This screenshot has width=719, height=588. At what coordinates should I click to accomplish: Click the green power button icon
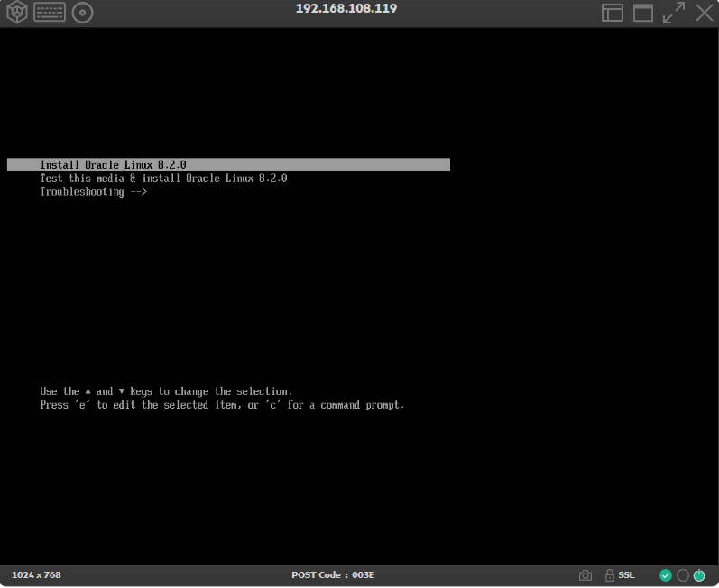699,575
